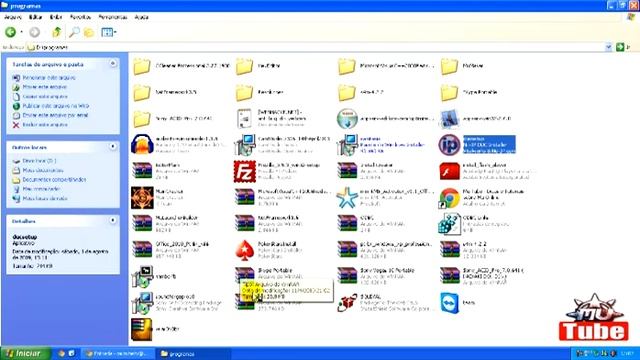Click the taskbar clock in system tray
Screen dimensions: 640x360
coord(627,353)
